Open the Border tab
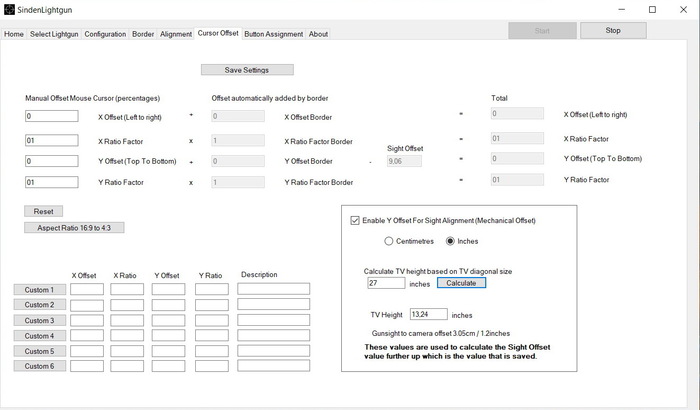This screenshot has height=410, width=700. [x=143, y=34]
